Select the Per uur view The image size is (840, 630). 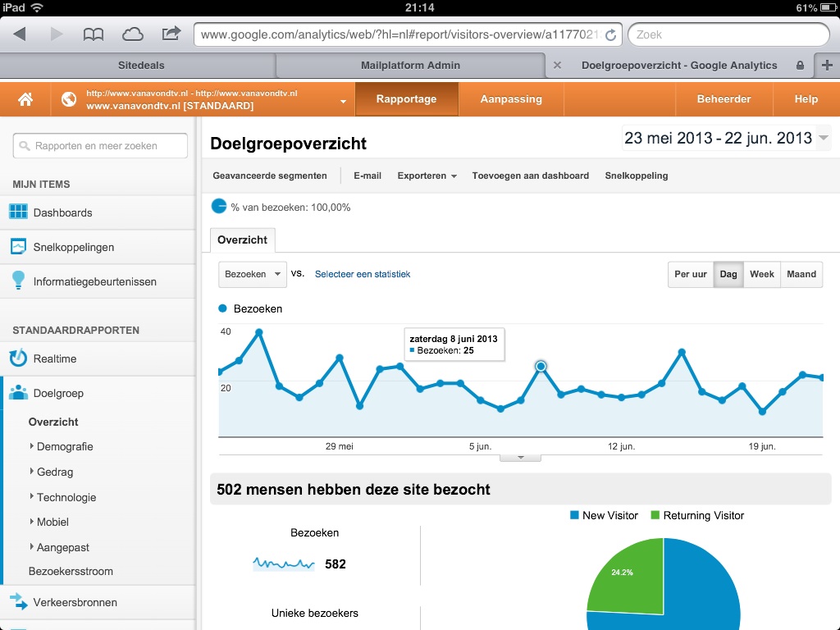[x=691, y=274]
